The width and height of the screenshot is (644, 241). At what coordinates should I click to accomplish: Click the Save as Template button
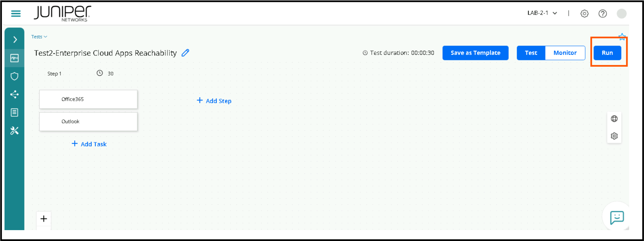[x=475, y=53]
